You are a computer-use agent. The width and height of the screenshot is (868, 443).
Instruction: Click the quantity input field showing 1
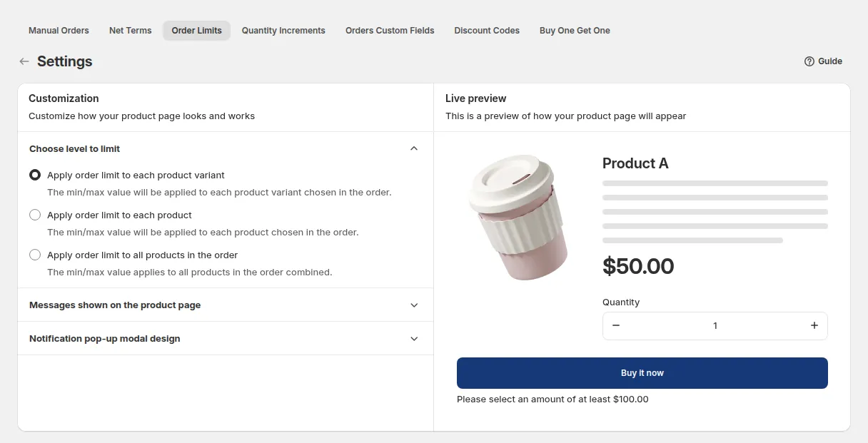(x=715, y=325)
